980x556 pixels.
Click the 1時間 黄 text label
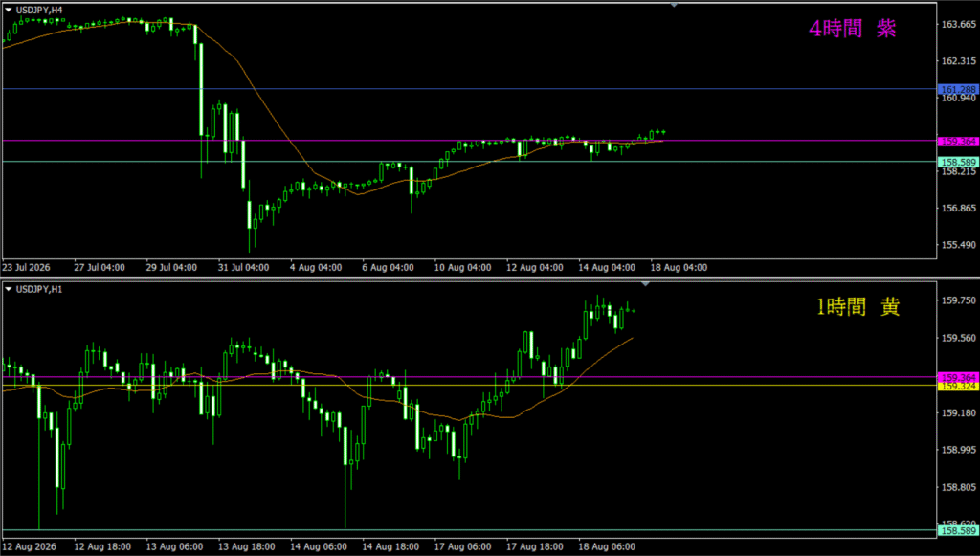858,307
